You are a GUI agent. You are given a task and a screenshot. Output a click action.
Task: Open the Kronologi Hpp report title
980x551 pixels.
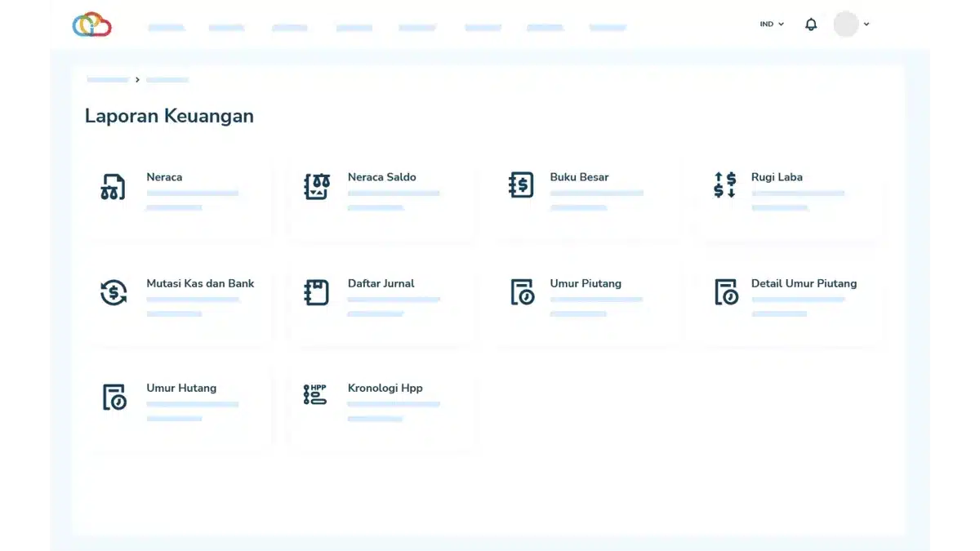(385, 388)
